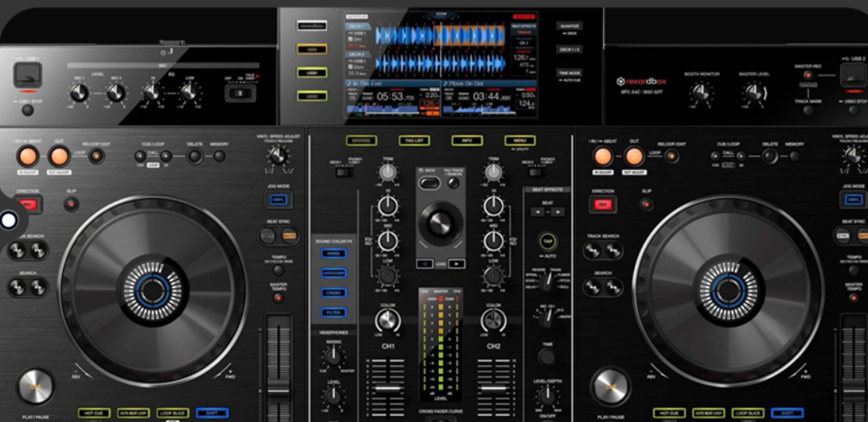Click the CH1 COLOR knob

[388, 321]
